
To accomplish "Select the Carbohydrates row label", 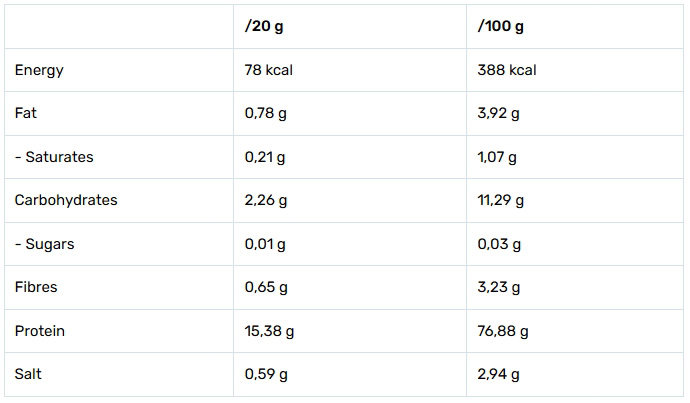I will point(66,200).
